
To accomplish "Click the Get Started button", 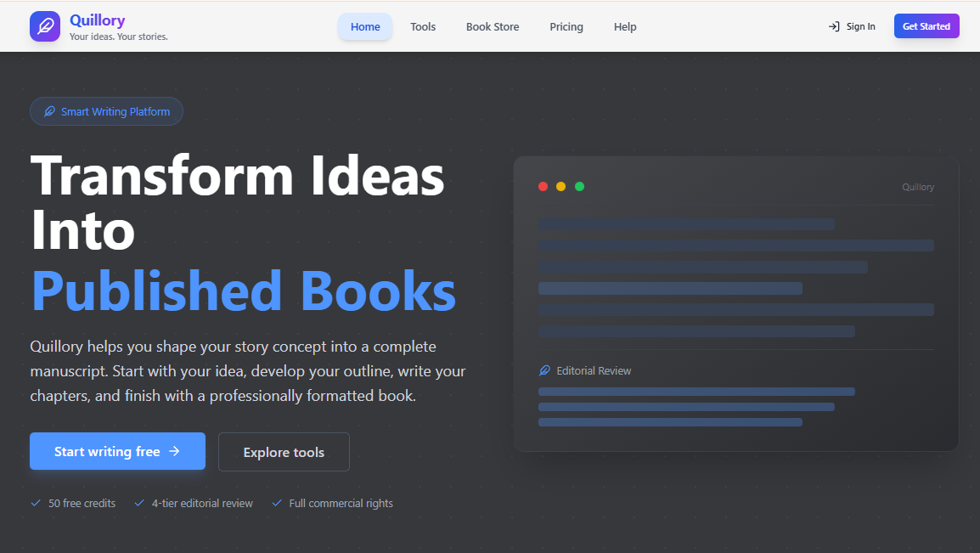I will coord(926,25).
